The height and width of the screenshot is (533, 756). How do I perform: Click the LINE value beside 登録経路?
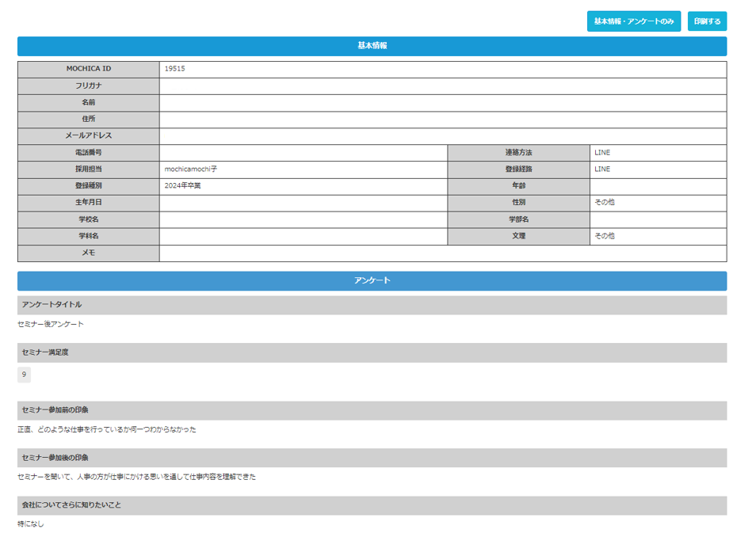(602, 169)
